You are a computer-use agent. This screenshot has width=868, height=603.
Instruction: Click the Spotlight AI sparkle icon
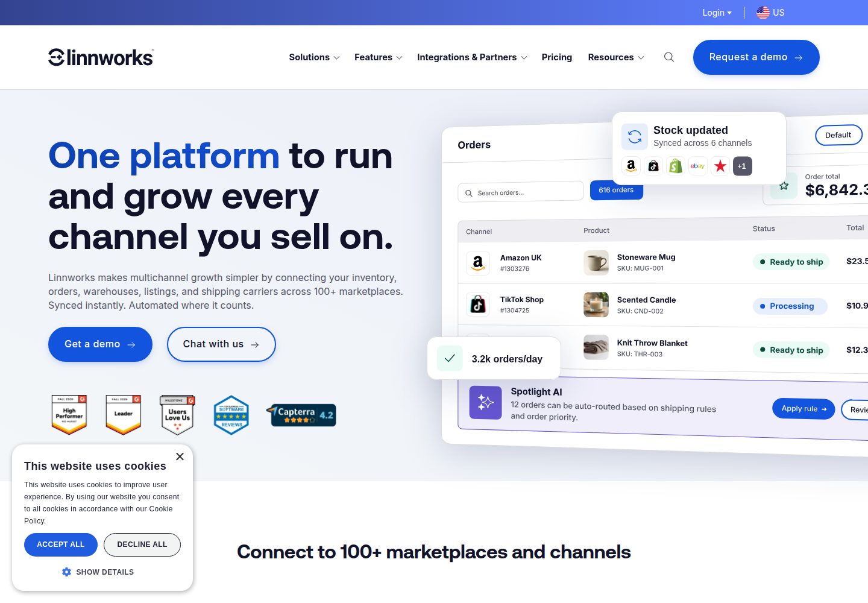pos(485,402)
